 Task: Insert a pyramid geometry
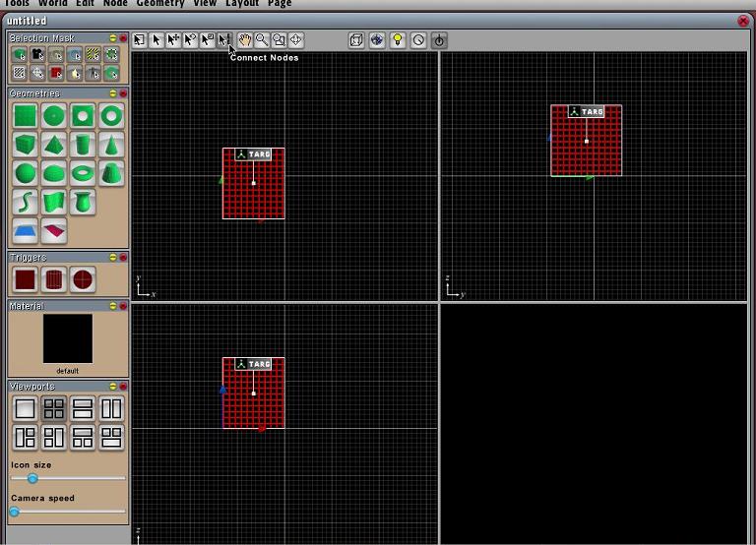(x=54, y=146)
